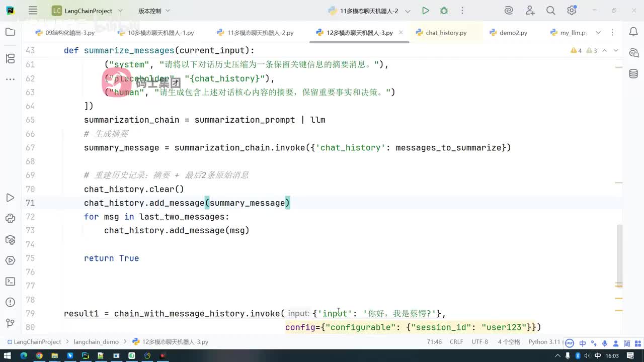644x362 pixels.
Task: Switch to tab 09结构化输出-3.py
Action: tap(65, 33)
